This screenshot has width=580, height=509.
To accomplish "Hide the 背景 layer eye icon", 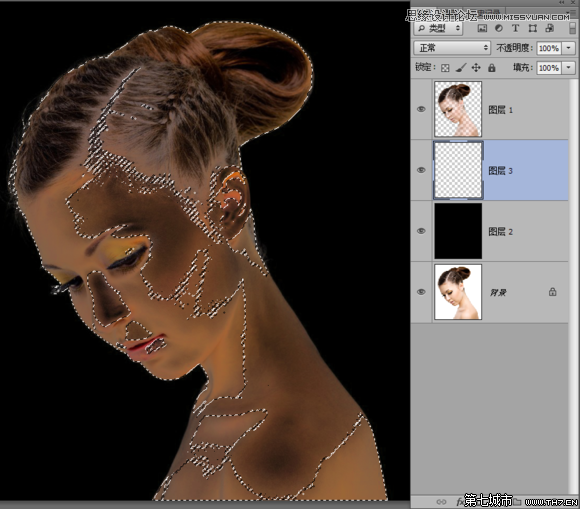I will click(x=421, y=292).
